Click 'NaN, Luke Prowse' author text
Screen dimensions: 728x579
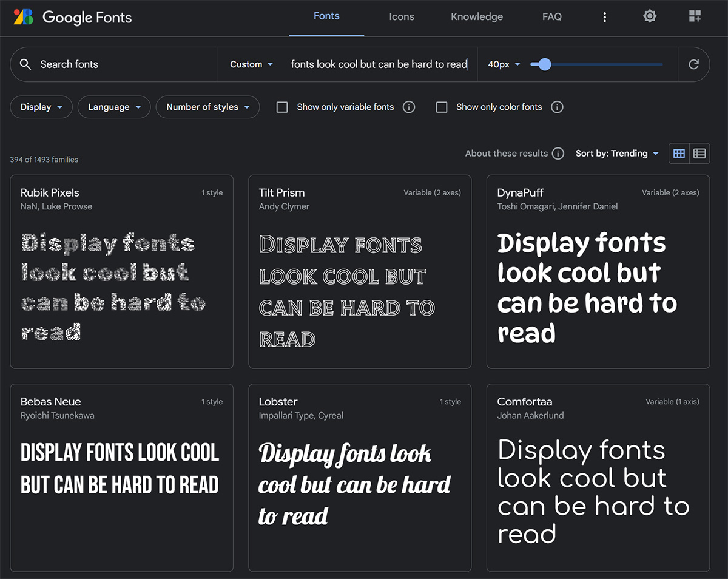tap(56, 206)
